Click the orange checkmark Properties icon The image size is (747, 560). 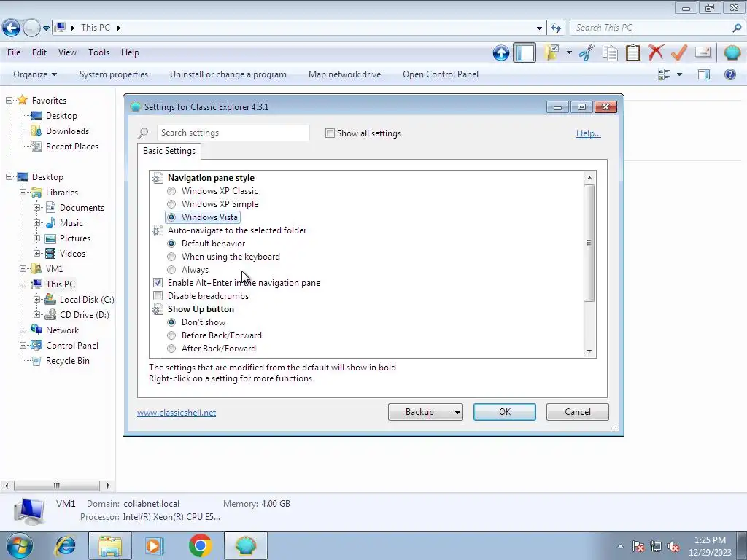click(x=679, y=52)
